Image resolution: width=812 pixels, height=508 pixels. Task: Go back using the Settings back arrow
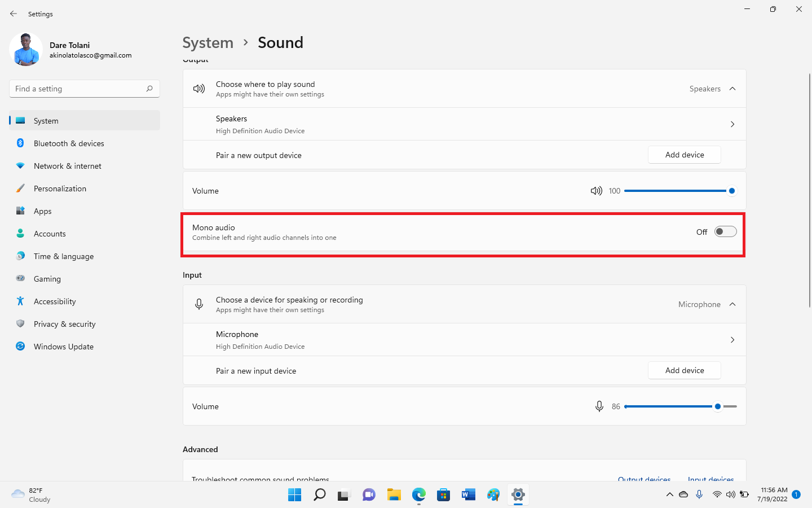[14, 14]
